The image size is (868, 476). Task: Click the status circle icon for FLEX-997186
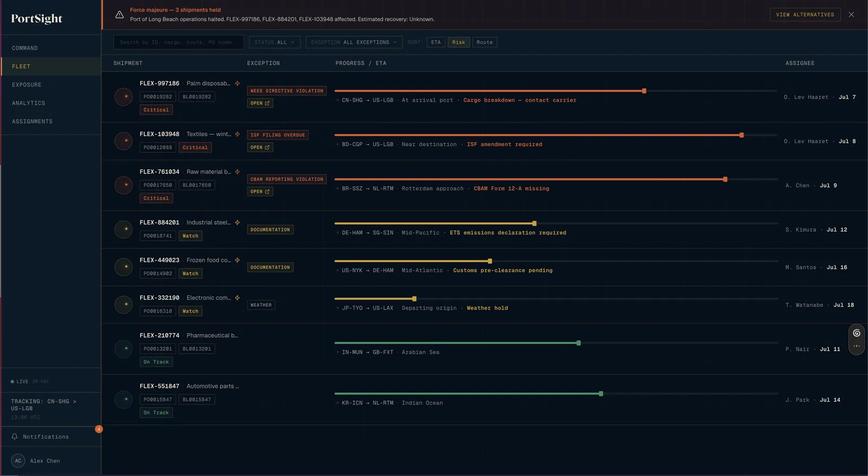tap(124, 97)
